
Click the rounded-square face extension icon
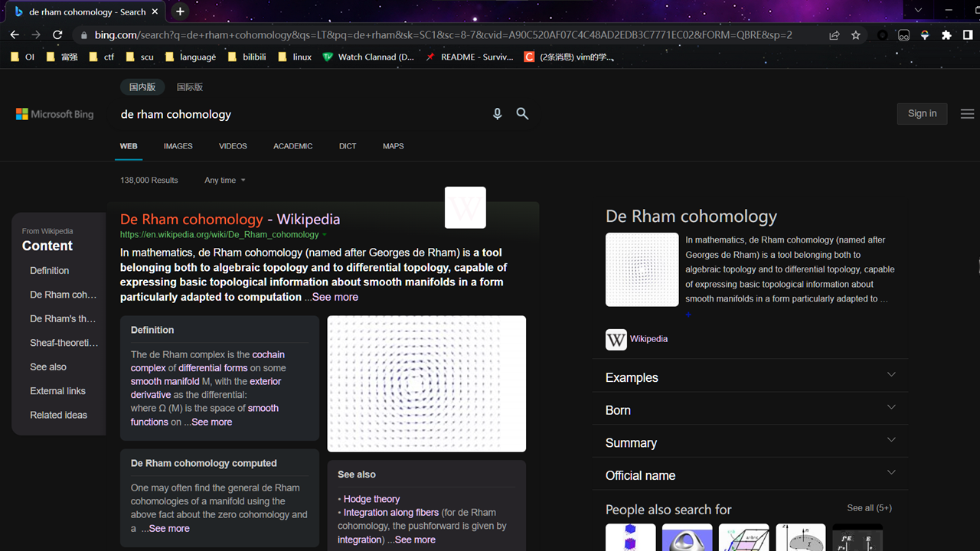903,34
